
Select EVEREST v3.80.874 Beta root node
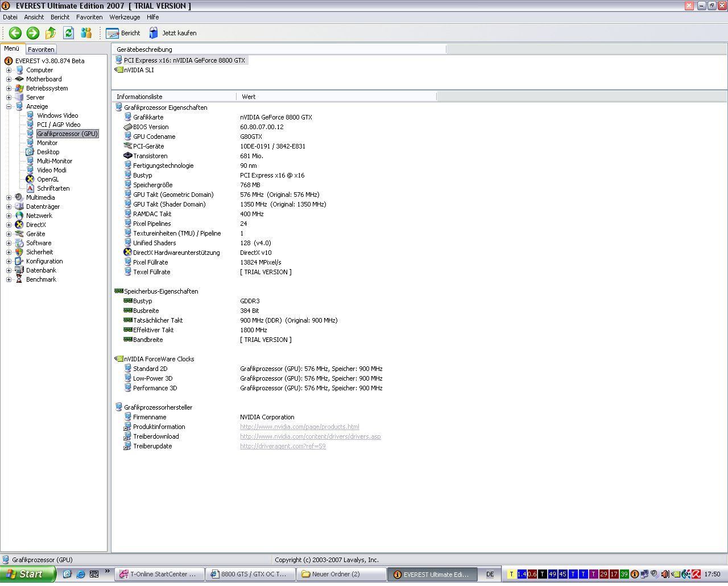click(49, 61)
